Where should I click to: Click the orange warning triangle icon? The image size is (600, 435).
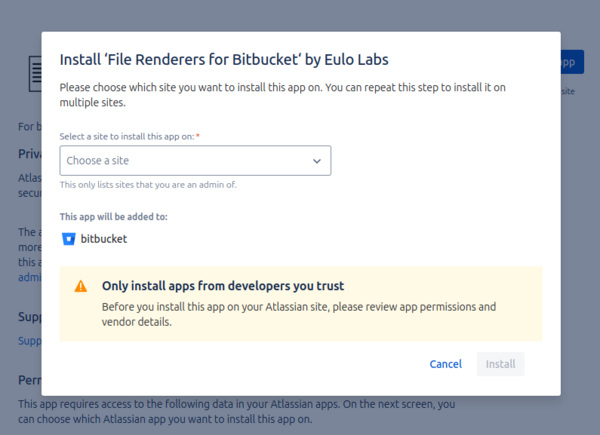81,287
